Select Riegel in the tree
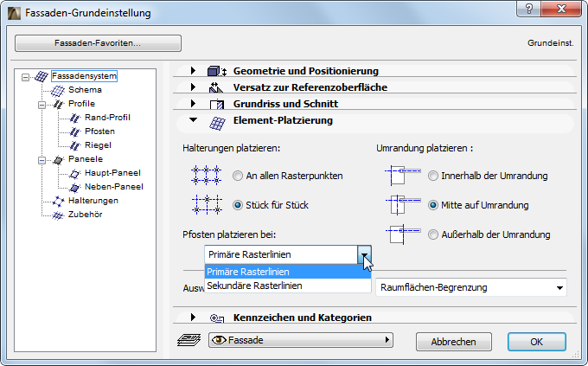Screen dimensions: 588x366 [98, 145]
